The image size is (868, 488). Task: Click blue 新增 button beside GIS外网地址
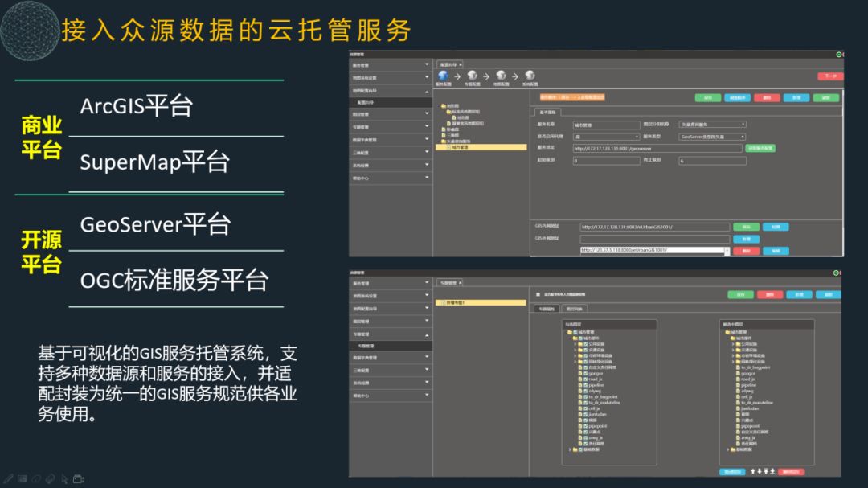[x=746, y=239]
